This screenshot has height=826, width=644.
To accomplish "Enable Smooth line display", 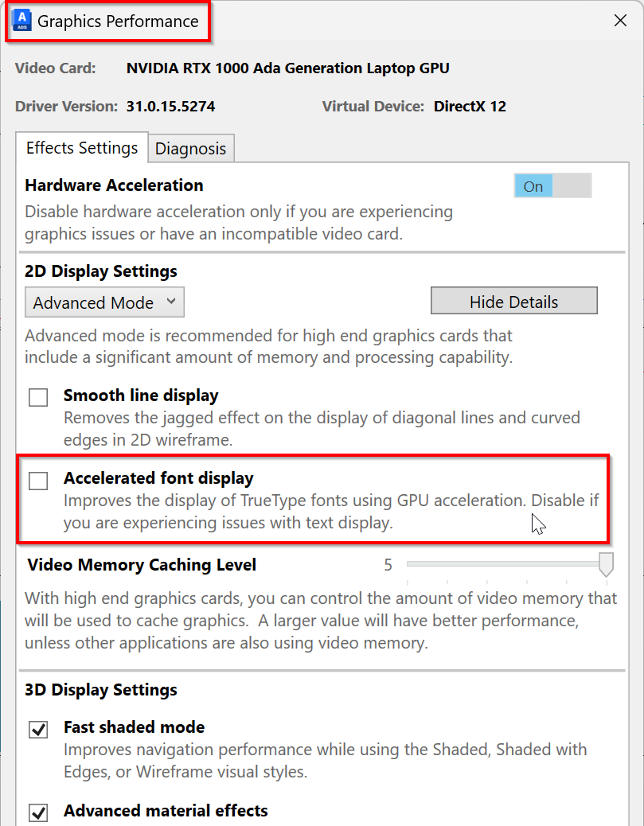I will 37,395.
